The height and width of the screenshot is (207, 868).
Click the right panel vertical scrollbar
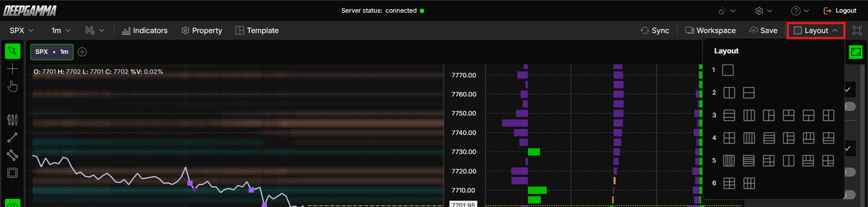(x=863, y=136)
